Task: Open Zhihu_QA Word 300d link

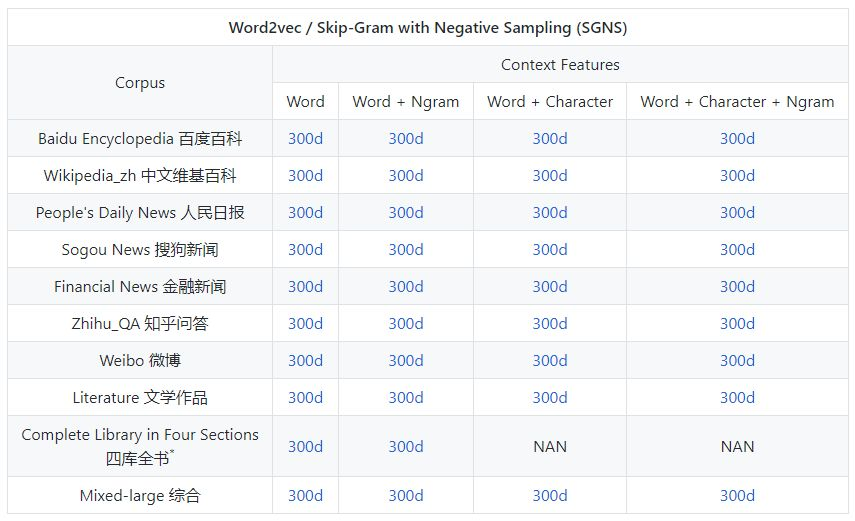Action: pyautogui.click(x=305, y=324)
